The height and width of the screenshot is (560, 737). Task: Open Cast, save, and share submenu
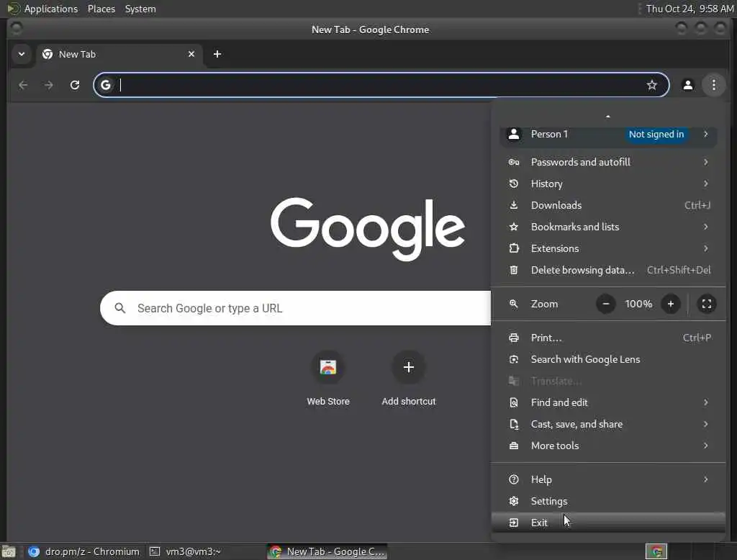pos(607,425)
